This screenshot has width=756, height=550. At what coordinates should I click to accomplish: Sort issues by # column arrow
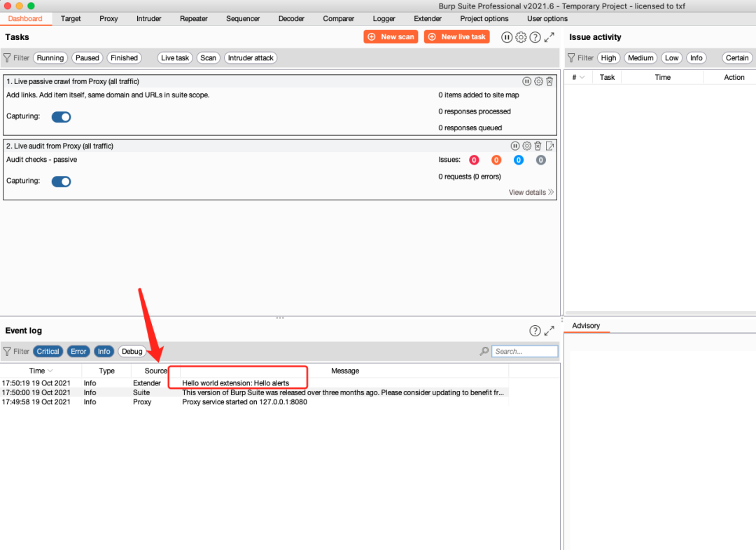(x=582, y=77)
